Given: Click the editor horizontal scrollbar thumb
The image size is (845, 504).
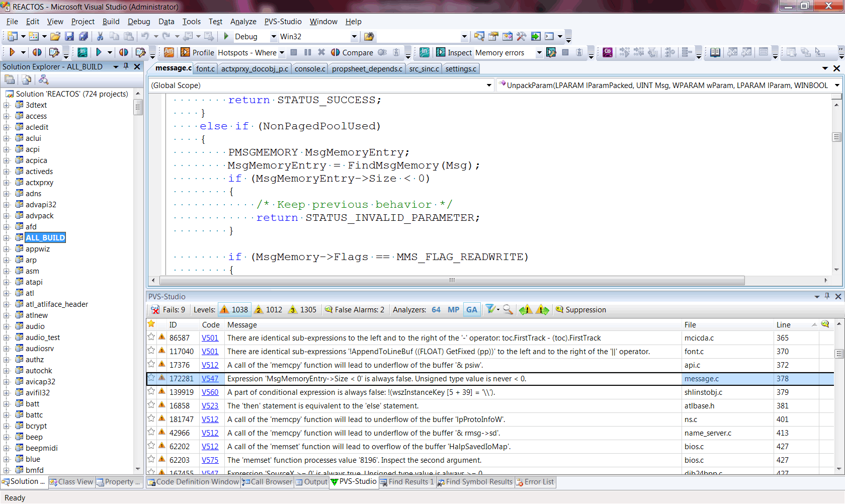Looking at the screenshot, I should pos(452,280).
